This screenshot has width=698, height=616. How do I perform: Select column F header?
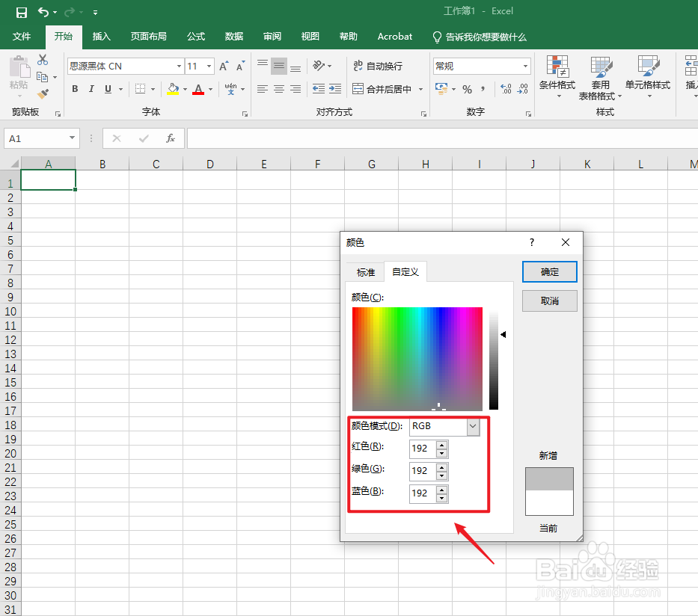coord(317,164)
